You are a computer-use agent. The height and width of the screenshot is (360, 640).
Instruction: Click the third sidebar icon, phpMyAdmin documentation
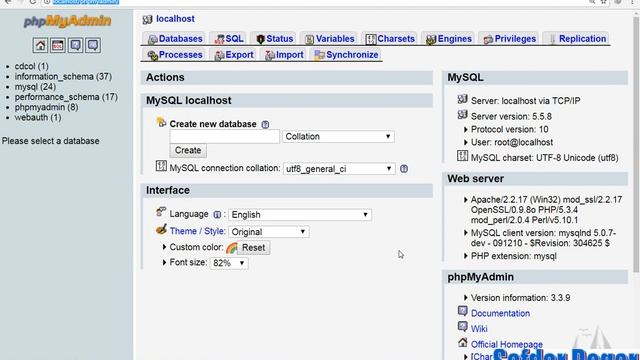coord(75,45)
